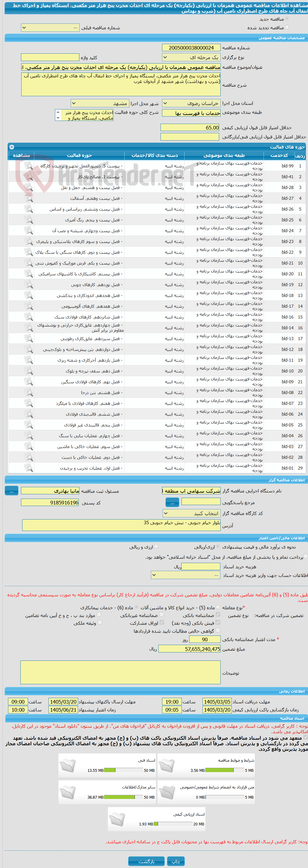
Task: Open the استان محل اجرا dropdown
Action: pos(191,103)
